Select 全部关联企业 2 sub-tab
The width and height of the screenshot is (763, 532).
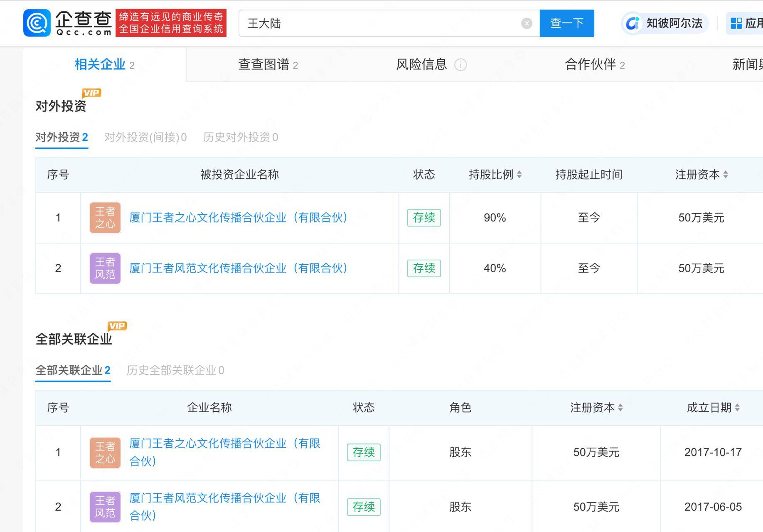(73, 370)
